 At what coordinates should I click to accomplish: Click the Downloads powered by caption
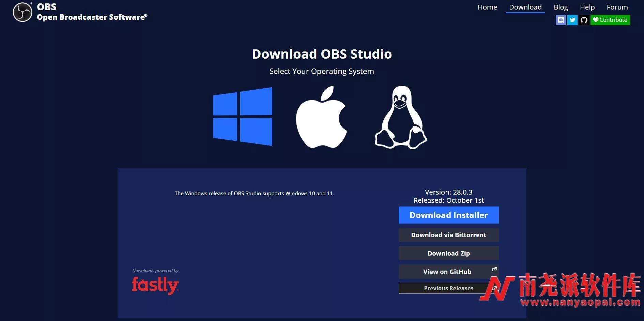pos(155,271)
